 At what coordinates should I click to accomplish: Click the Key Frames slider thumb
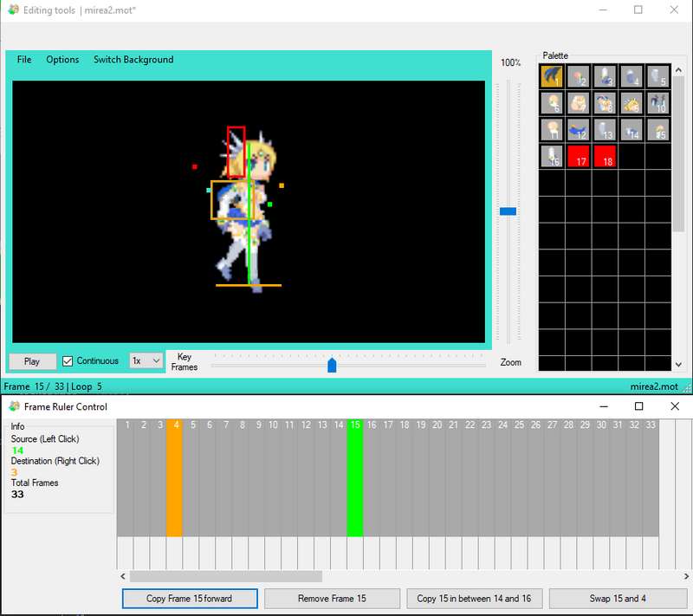332,365
